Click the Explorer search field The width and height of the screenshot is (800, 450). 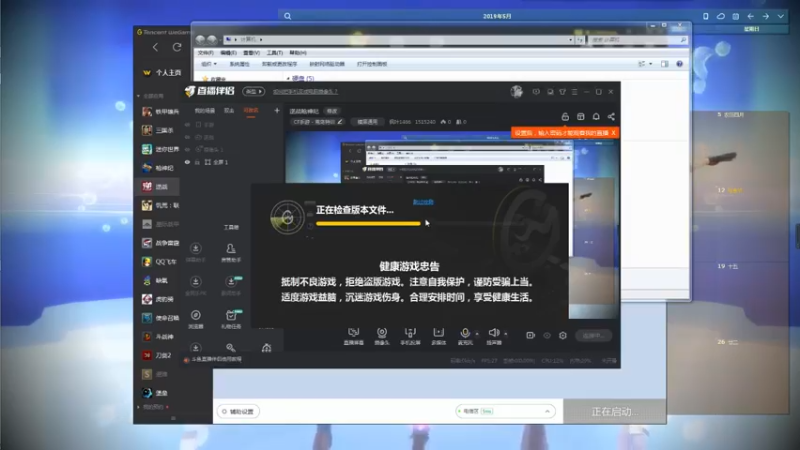pos(638,39)
